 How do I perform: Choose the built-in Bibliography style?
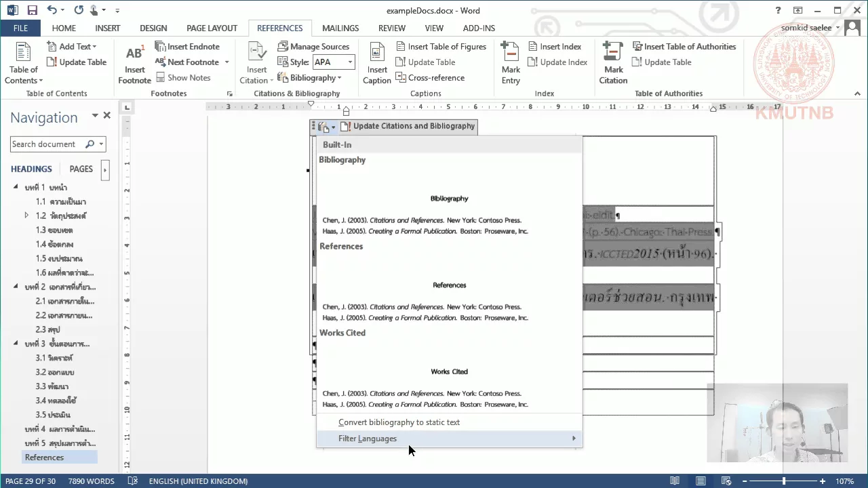449,197
